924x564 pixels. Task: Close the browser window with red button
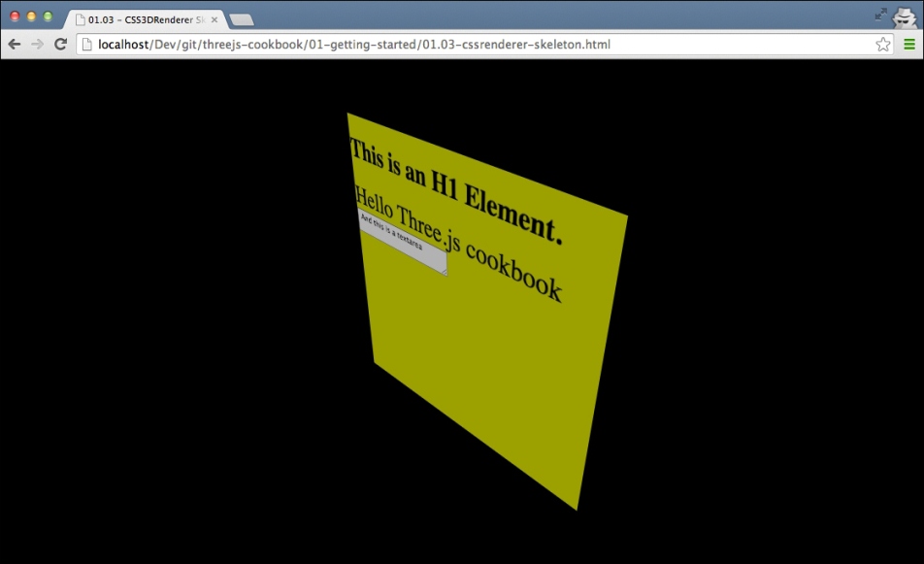coord(15,17)
